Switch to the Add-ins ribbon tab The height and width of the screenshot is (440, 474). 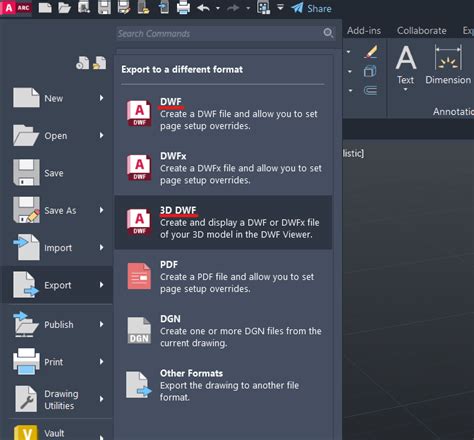(364, 31)
